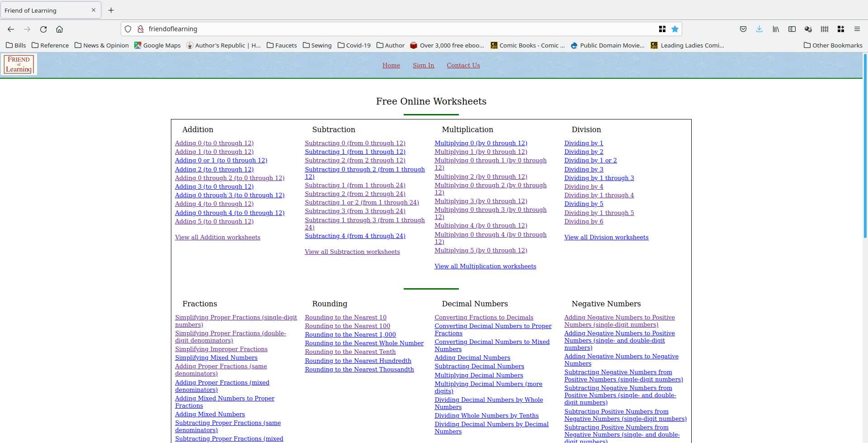The width and height of the screenshot is (868, 443).
Task: Click the blue bookmark star icon
Action: [x=675, y=29]
